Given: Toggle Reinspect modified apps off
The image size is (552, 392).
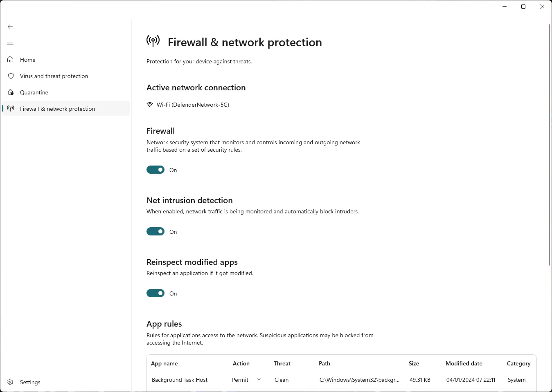Looking at the screenshot, I should click(155, 293).
